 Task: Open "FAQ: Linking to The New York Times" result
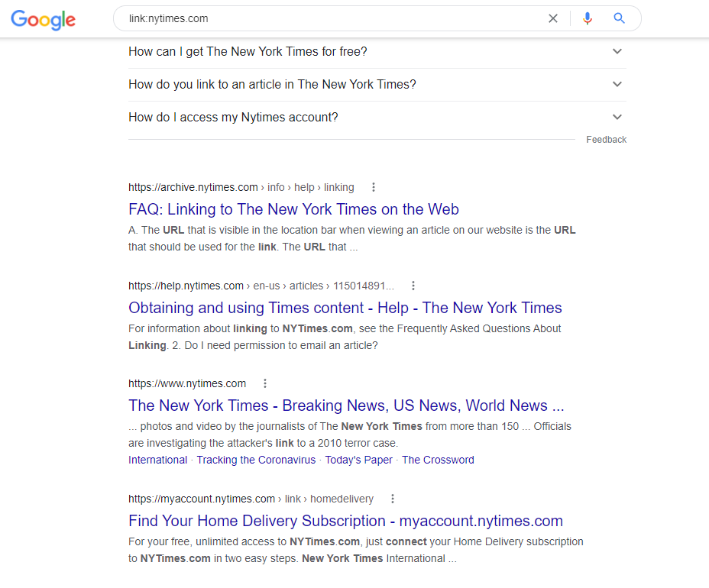point(293,209)
